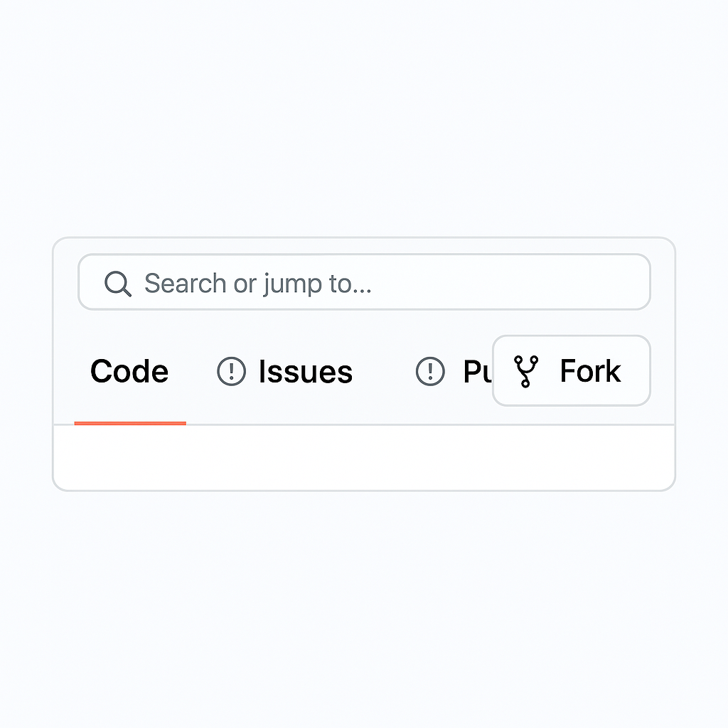Click the icon beside the truncated "Pu" tab

pyautogui.click(x=430, y=371)
